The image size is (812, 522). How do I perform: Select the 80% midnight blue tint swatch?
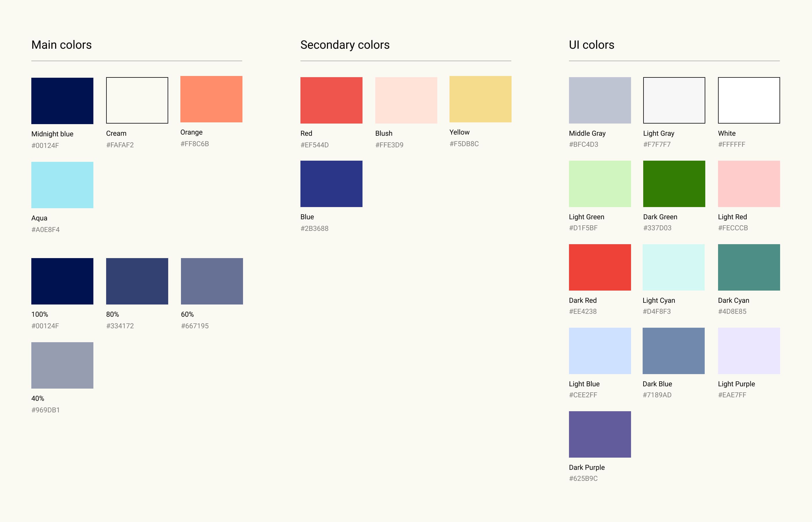(x=137, y=281)
